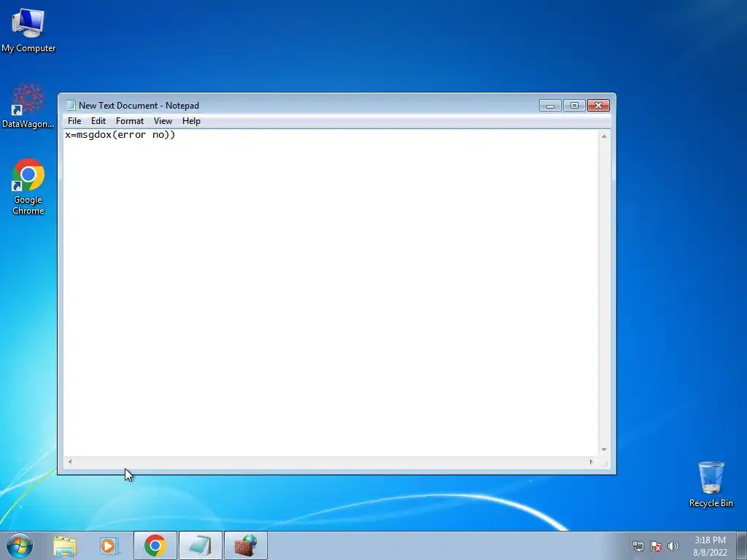
Task: Click the vertical scrollbar up arrow
Action: coord(603,136)
